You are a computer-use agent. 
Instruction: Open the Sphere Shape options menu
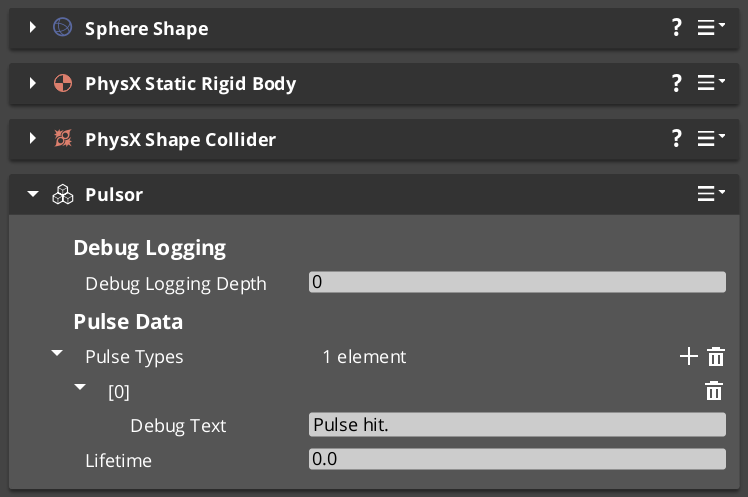click(710, 28)
